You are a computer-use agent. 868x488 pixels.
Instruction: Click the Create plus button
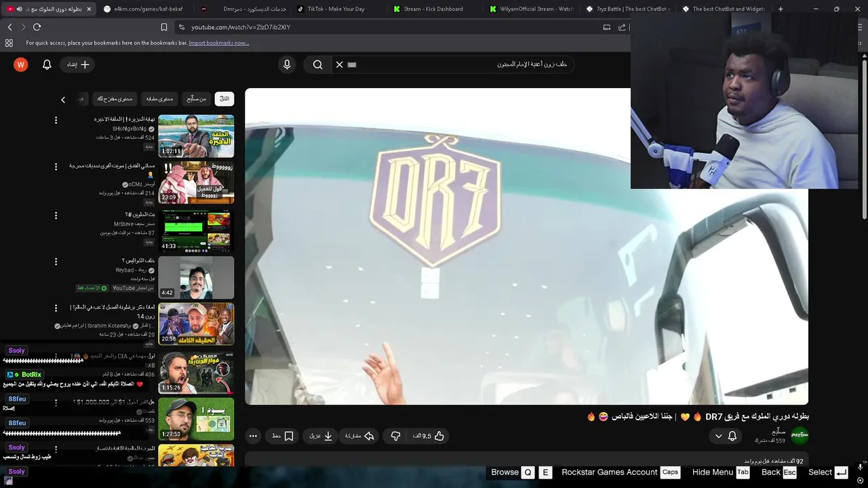click(78, 64)
